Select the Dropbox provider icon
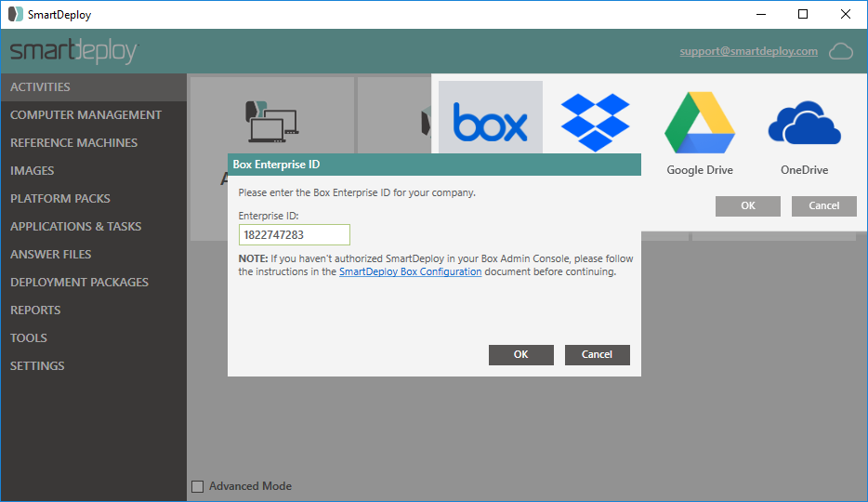The height and width of the screenshot is (502, 868). click(x=595, y=123)
